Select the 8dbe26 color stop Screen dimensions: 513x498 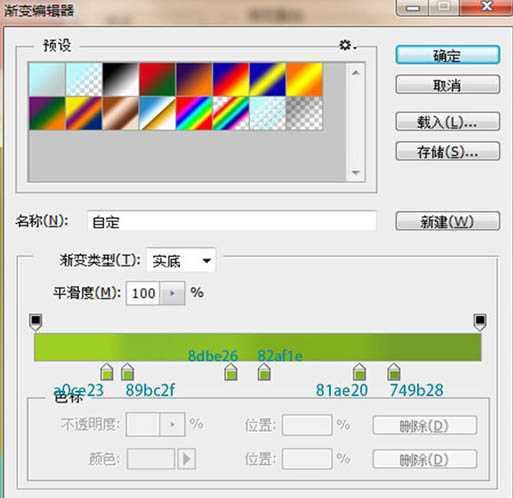tap(231, 372)
